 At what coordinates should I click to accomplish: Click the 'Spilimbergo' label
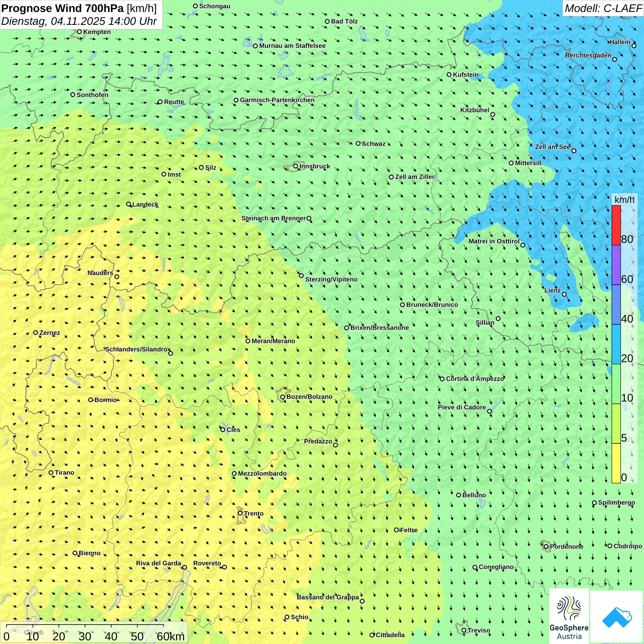click(x=616, y=502)
